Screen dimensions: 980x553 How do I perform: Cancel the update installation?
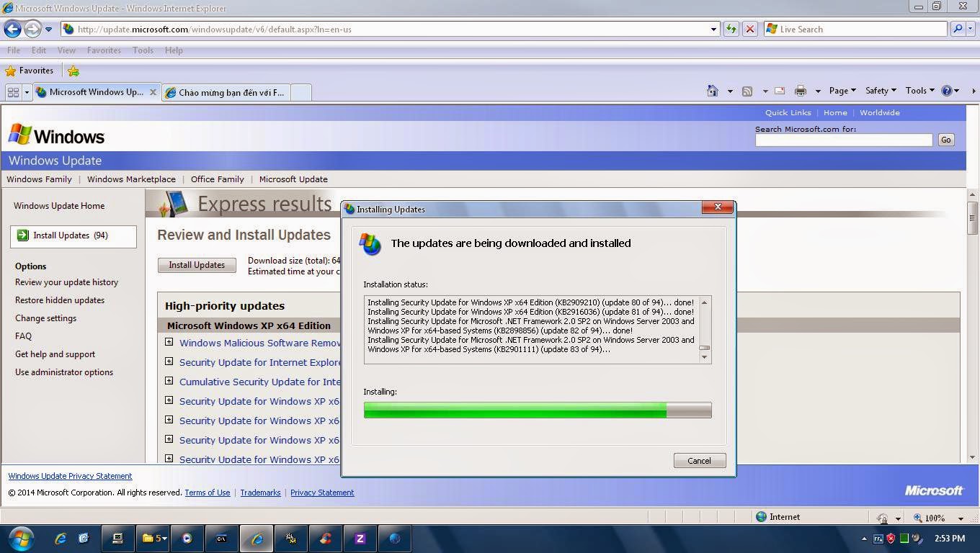click(699, 461)
